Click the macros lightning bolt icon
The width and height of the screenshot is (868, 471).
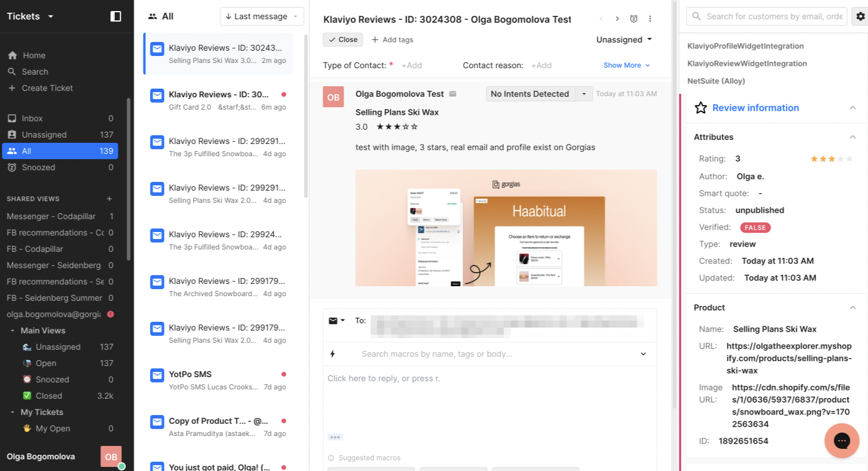tap(333, 354)
